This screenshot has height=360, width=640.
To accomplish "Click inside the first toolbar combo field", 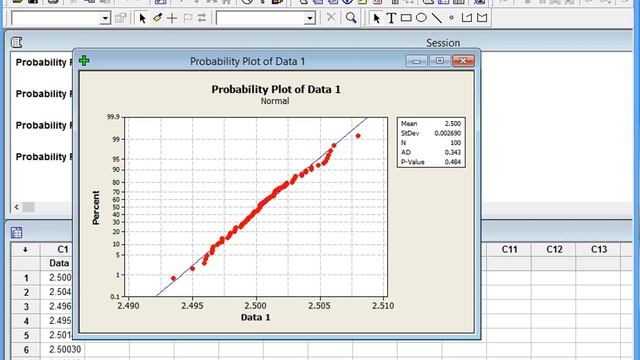I will 56,18.
